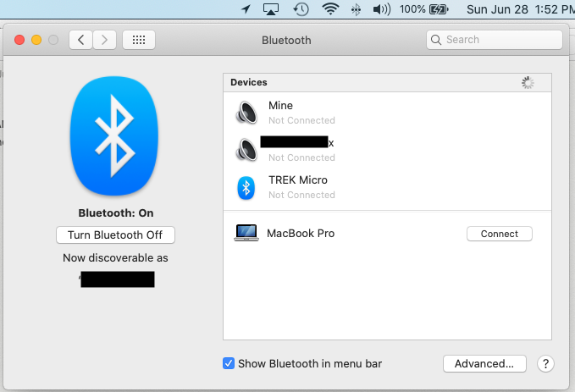The width and height of the screenshot is (575, 392).
Task: Open the Bluetooth menu bar icon
Action: click(x=356, y=9)
